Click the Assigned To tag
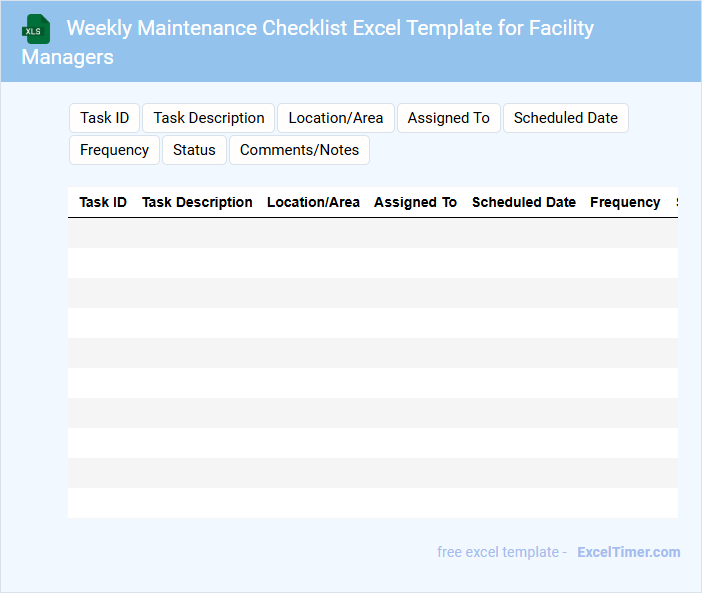Viewport: 702px width, 593px height. pyautogui.click(x=448, y=118)
